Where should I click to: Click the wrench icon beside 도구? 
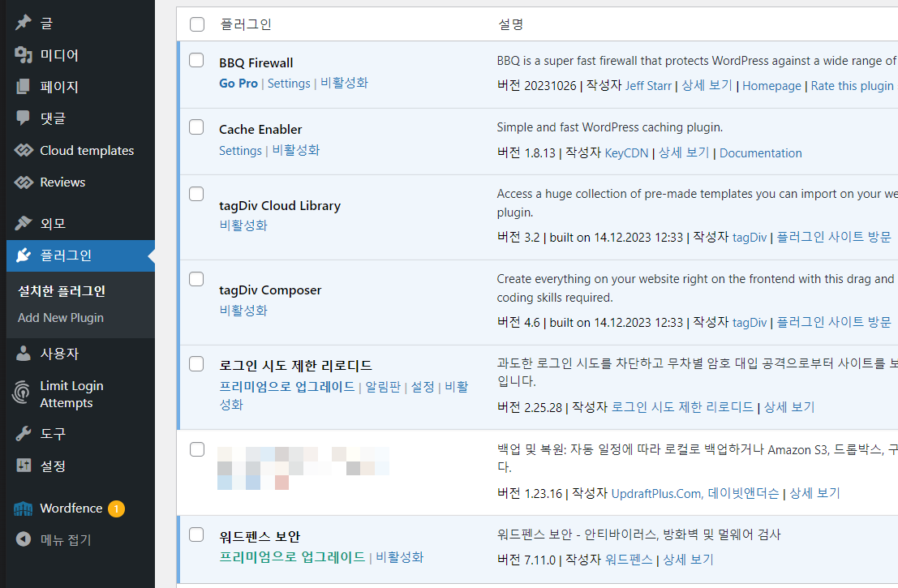[23, 433]
